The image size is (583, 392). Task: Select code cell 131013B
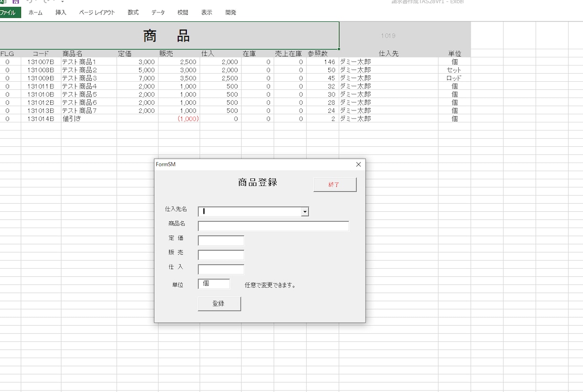coord(41,110)
